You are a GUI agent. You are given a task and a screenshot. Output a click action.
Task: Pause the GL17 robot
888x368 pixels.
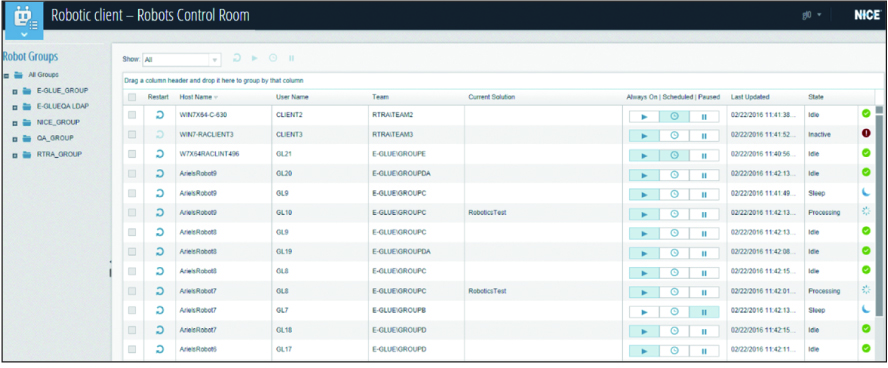pos(704,352)
